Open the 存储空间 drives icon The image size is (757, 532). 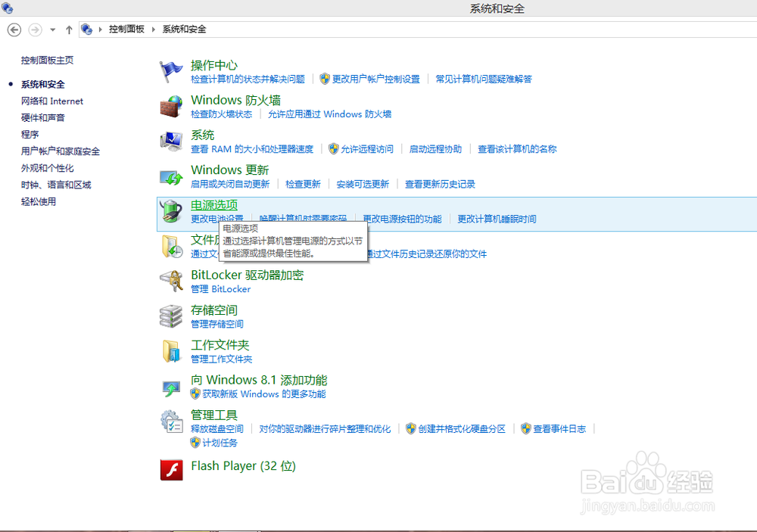pyautogui.click(x=171, y=316)
